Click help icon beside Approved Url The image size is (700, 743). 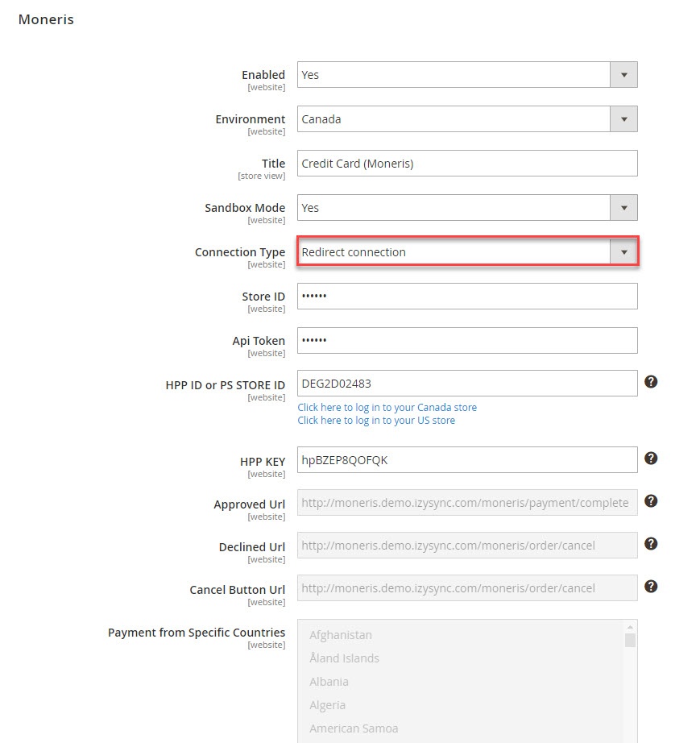[x=651, y=501]
